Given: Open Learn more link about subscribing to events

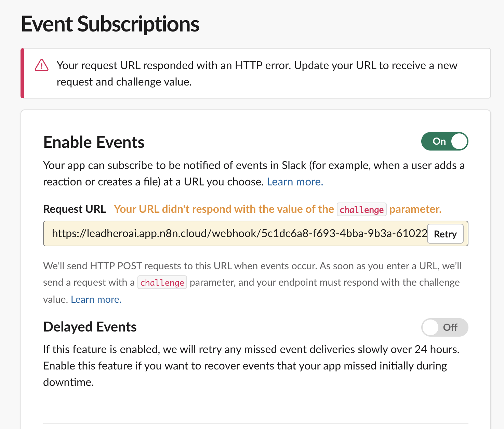Looking at the screenshot, I should [295, 182].
